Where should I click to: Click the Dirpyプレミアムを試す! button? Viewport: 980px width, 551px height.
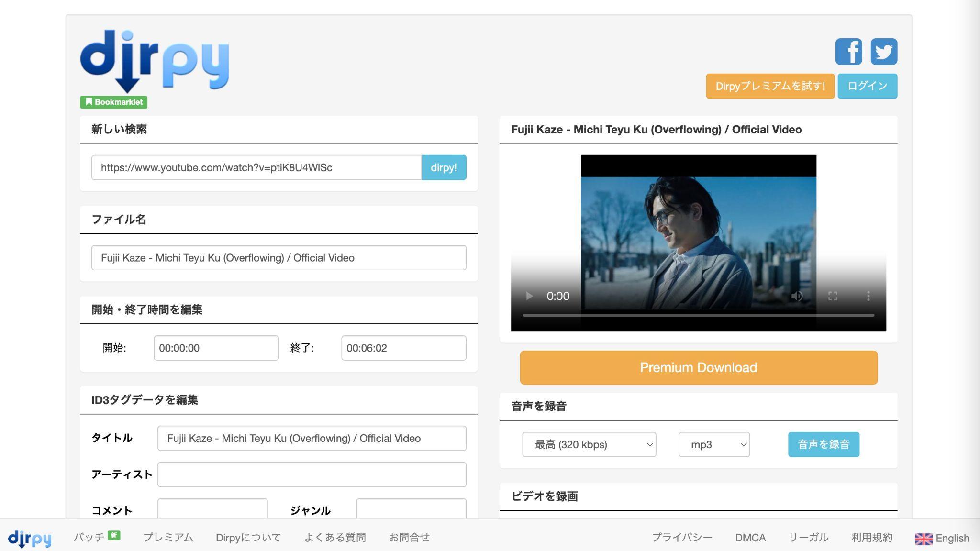click(x=770, y=86)
